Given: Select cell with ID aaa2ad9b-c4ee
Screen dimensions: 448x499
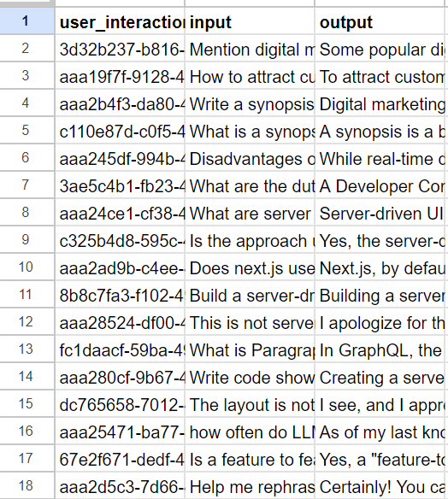Looking at the screenshot, I should (x=120, y=267).
